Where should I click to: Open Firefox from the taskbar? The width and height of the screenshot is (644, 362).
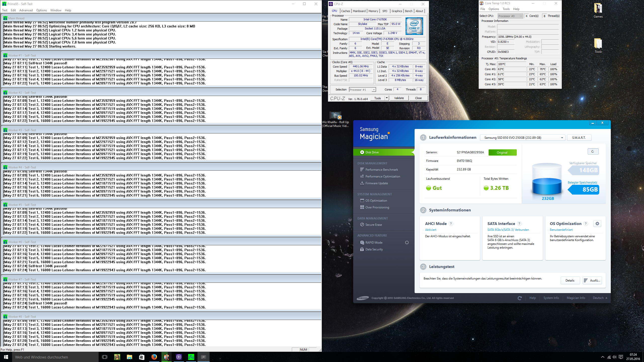click(x=154, y=357)
